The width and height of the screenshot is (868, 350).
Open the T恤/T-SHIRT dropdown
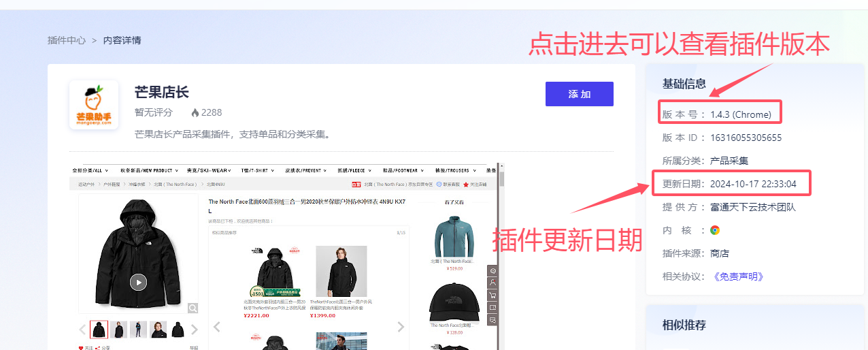pos(258,170)
